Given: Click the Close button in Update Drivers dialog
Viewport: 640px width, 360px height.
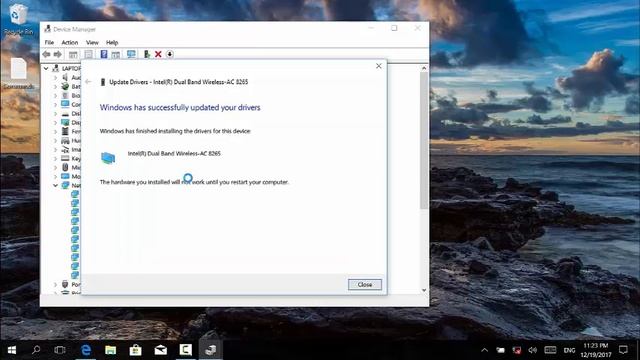Looking at the screenshot, I should (x=364, y=284).
